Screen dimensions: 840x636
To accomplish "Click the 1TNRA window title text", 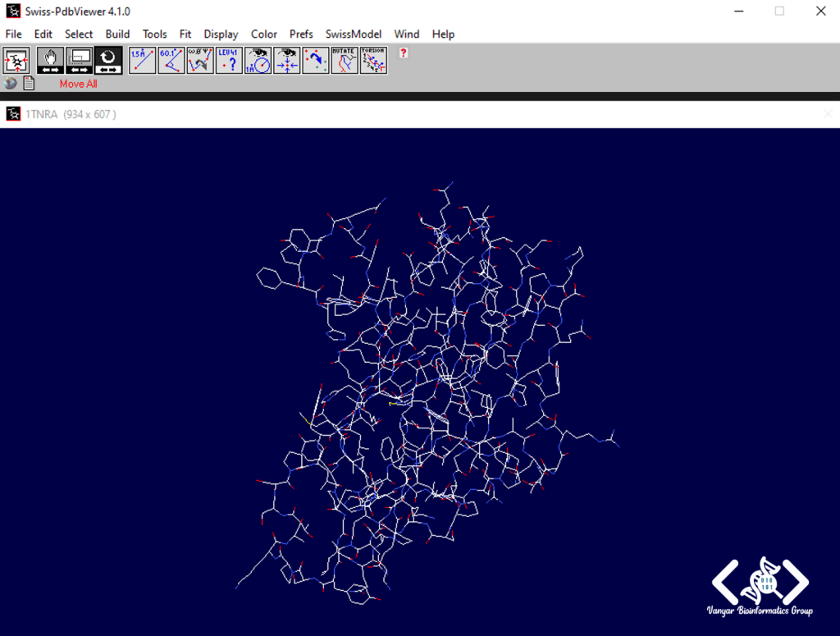I will click(71, 114).
